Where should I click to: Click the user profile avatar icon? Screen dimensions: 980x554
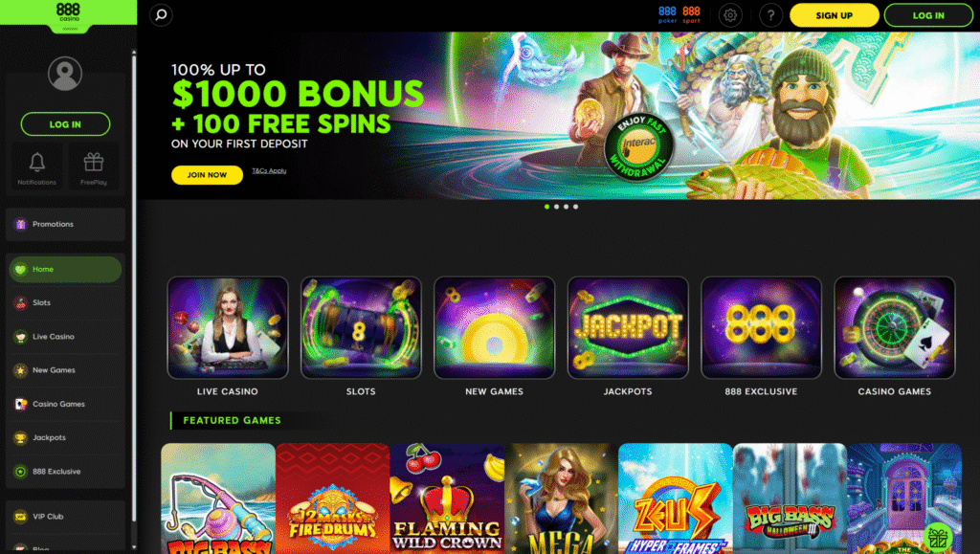click(x=65, y=74)
